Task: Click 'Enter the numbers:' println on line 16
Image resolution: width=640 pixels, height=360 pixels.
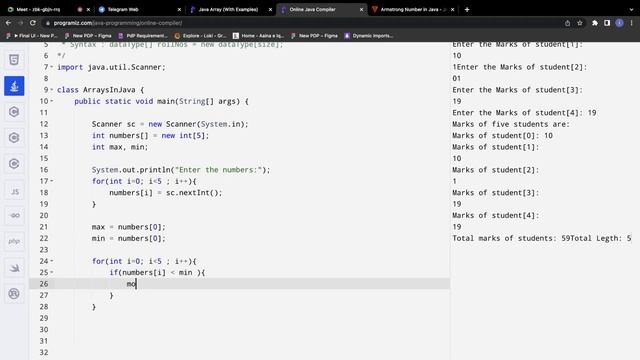Action: [x=181, y=170]
